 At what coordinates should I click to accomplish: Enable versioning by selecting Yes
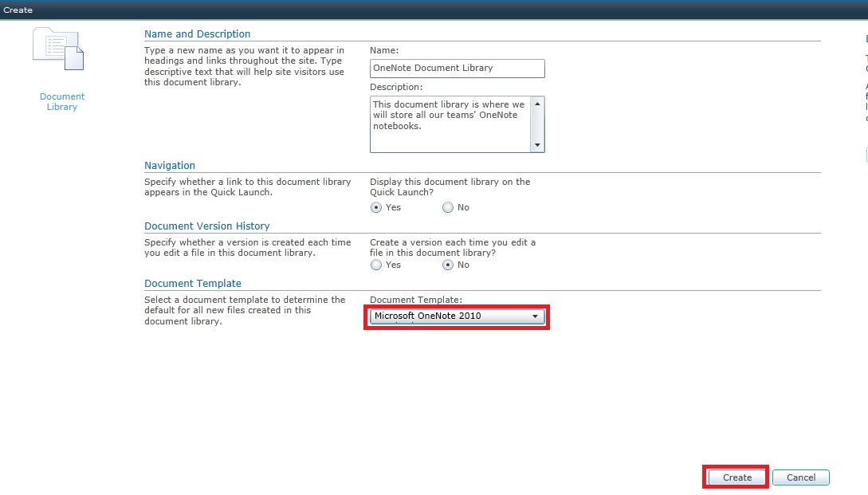(x=375, y=265)
